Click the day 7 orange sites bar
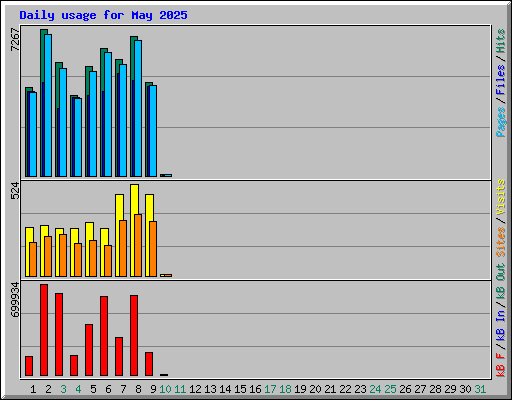Viewport: 512px width, 400px height. coord(123,248)
